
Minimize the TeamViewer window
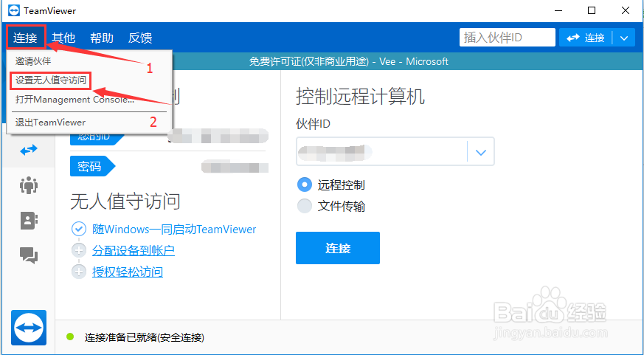558,10
